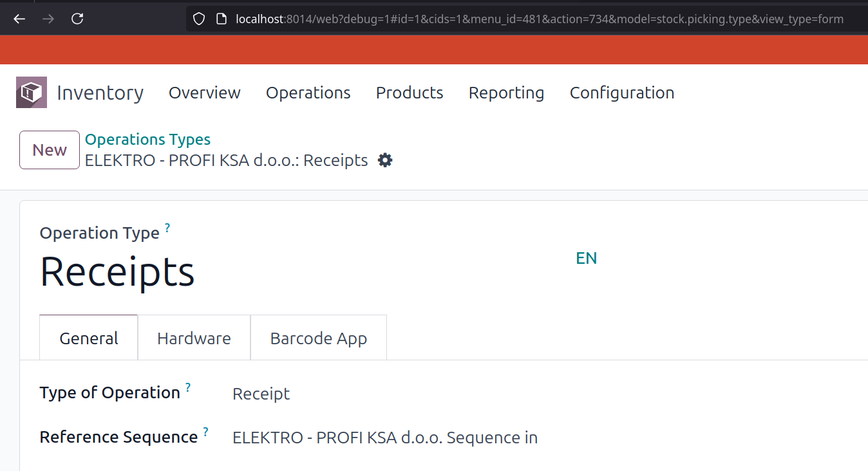Open the Inventory app home icon
This screenshot has height=471, width=868.
(32, 93)
